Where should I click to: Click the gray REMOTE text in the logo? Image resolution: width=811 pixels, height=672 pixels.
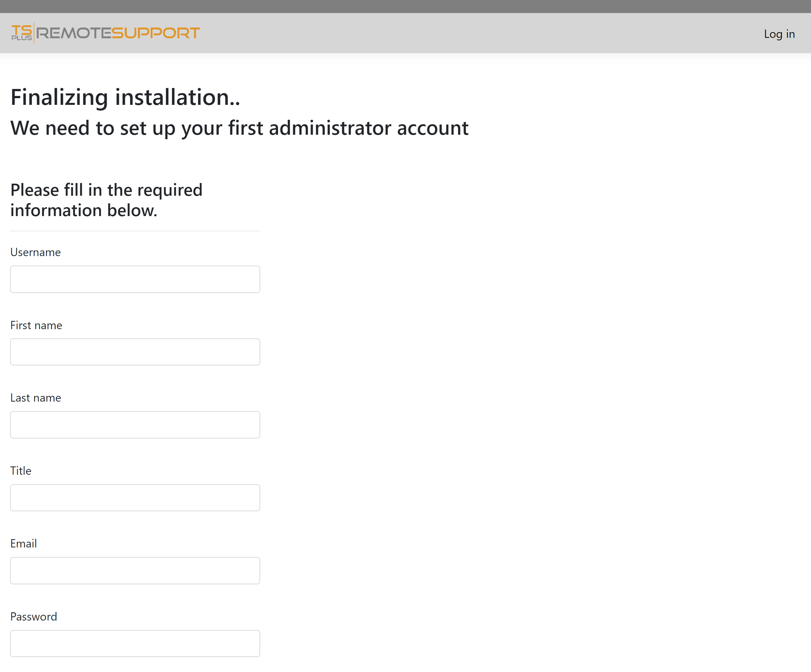pyautogui.click(x=75, y=33)
